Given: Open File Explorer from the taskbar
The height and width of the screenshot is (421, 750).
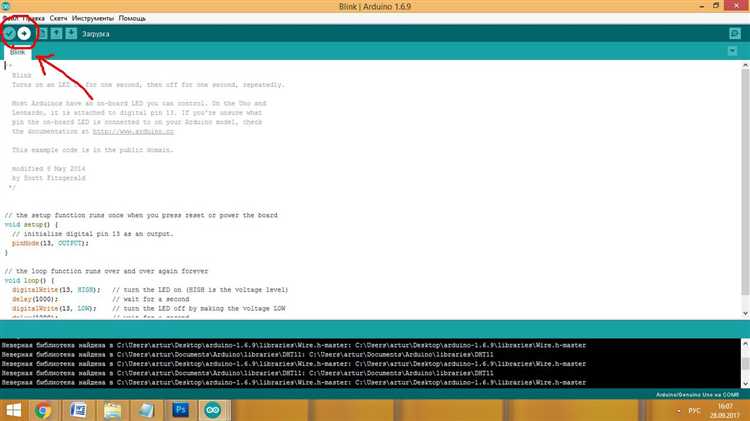Looking at the screenshot, I should pyautogui.click(x=113, y=410).
